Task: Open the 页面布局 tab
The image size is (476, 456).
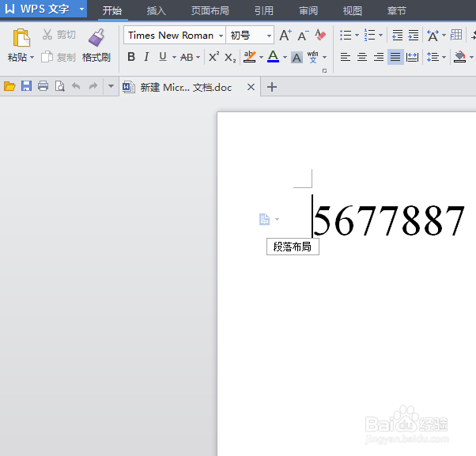Action: 210,10
